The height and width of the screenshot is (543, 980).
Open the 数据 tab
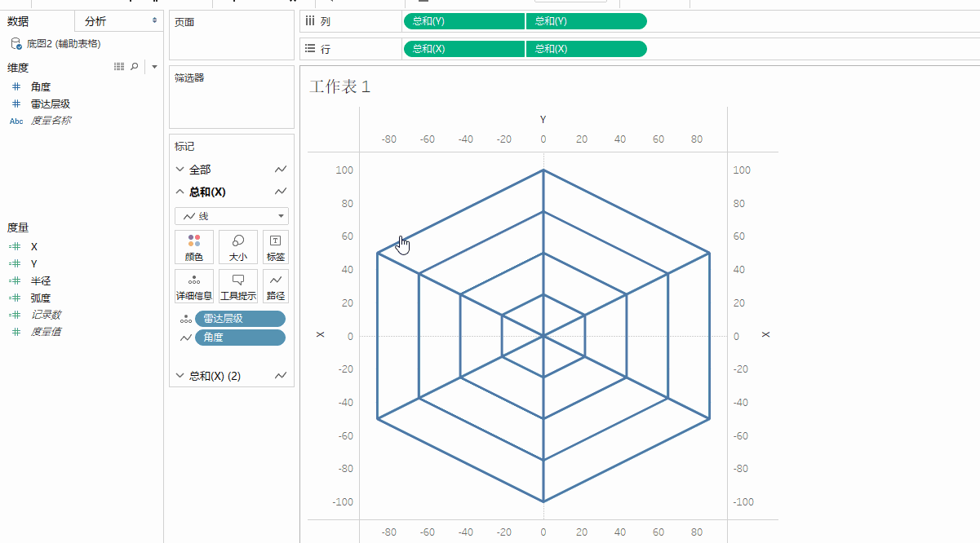pyautogui.click(x=19, y=21)
